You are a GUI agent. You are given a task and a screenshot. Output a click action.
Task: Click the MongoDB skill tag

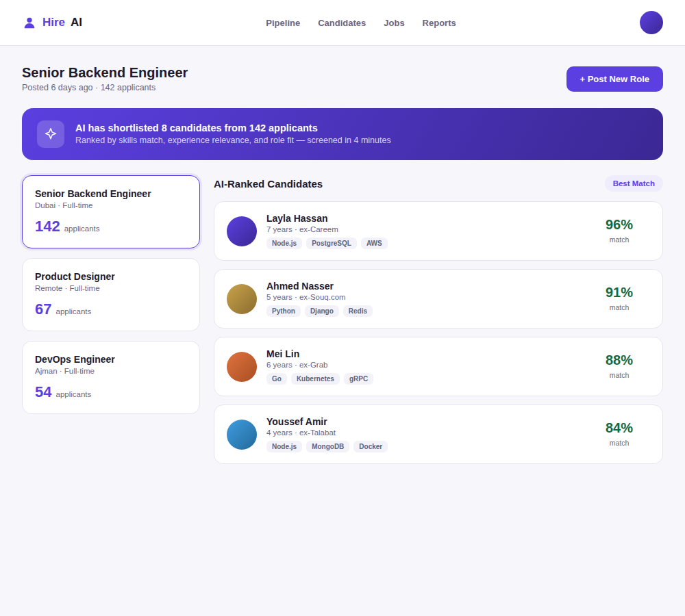327,446
